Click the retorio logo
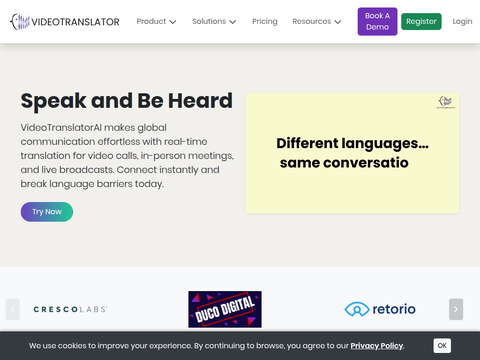This screenshot has height=360, width=480. (x=380, y=309)
